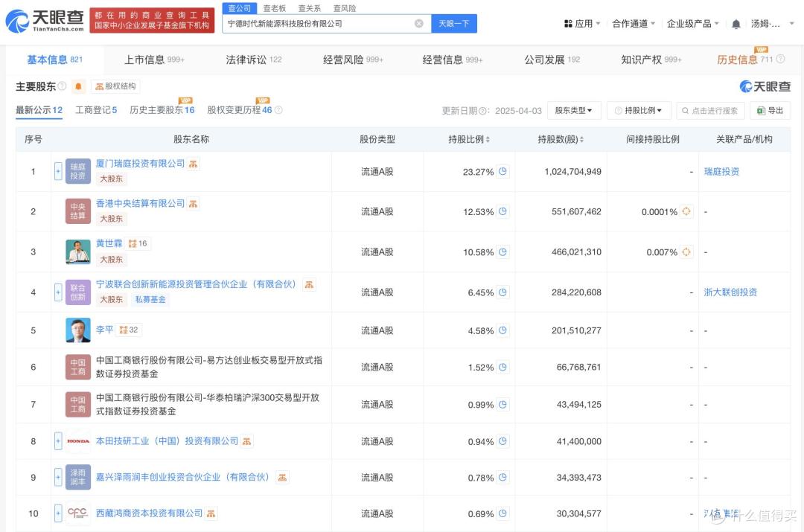804x532 pixels.
Task: Click the 点击进行搜索 shareholder search field
Action: click(x=710, y=111)
